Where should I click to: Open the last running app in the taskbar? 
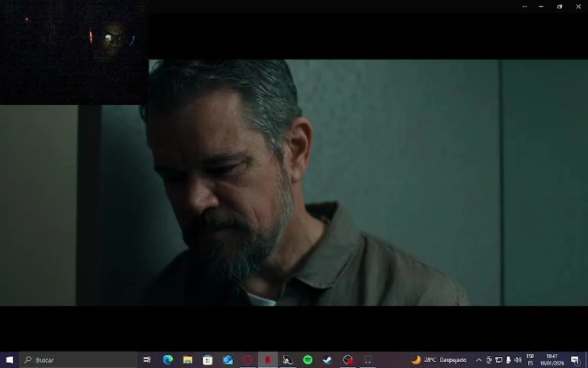click(368, 360)
